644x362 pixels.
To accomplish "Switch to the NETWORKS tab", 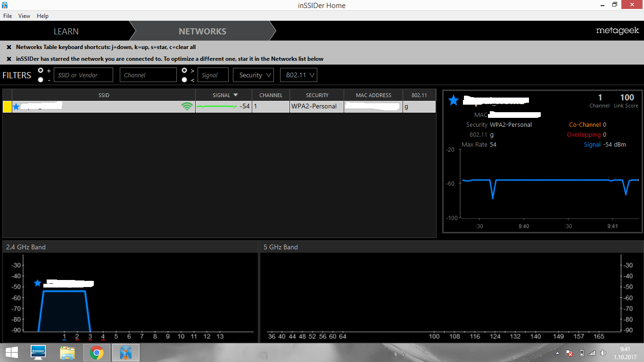I will point(202,31).
